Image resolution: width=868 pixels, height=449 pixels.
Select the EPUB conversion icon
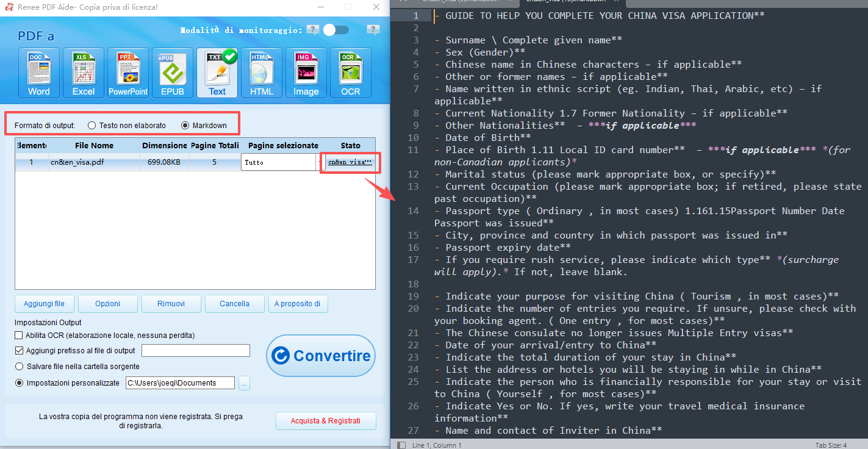click(x=172, y=72)
